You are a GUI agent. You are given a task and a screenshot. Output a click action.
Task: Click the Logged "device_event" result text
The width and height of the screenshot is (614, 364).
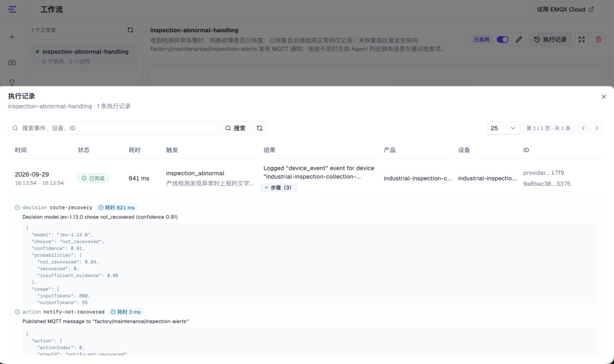tap(319, 173)
